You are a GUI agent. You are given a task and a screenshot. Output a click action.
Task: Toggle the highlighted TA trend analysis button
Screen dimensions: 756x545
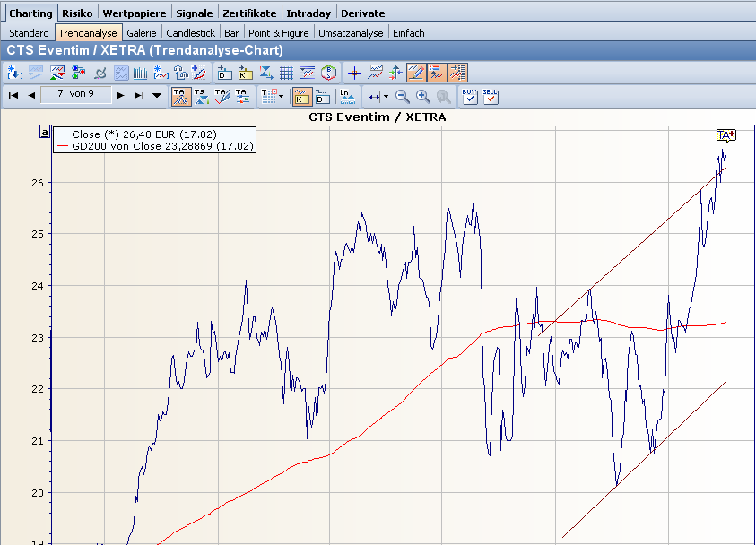click(180, 96)
